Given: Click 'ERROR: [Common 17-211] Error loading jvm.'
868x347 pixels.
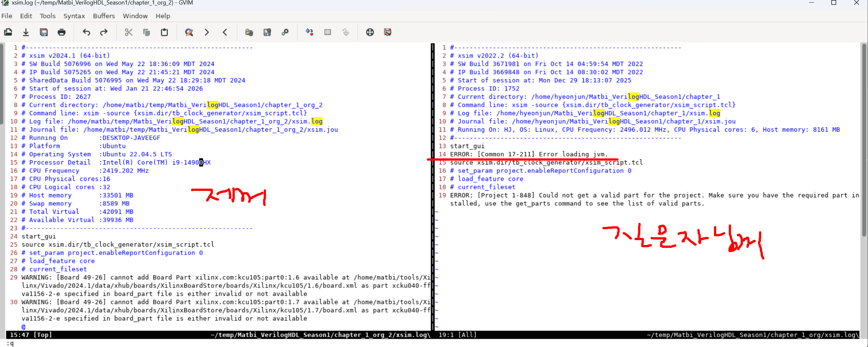Looking at the screenshot, I should point(529,154).
